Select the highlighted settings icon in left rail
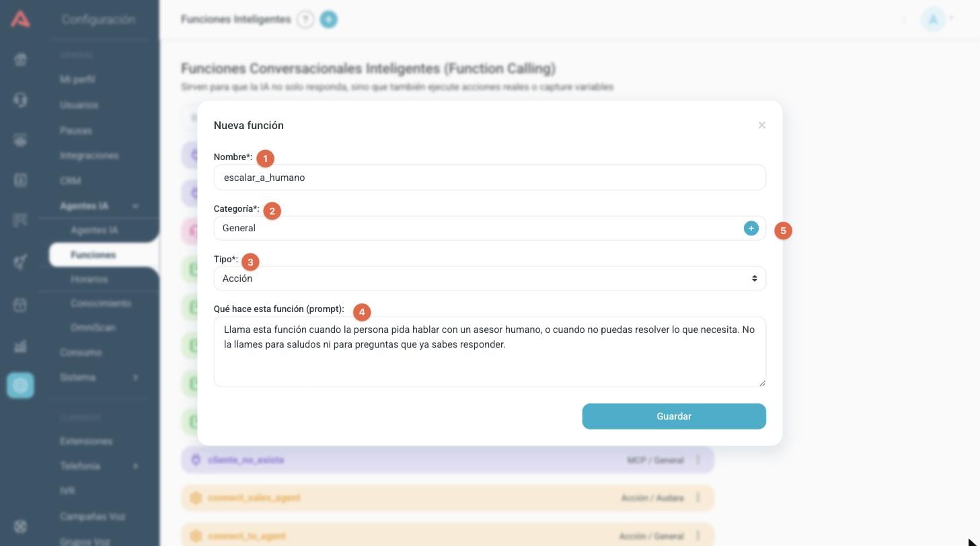 coord(20,385)
